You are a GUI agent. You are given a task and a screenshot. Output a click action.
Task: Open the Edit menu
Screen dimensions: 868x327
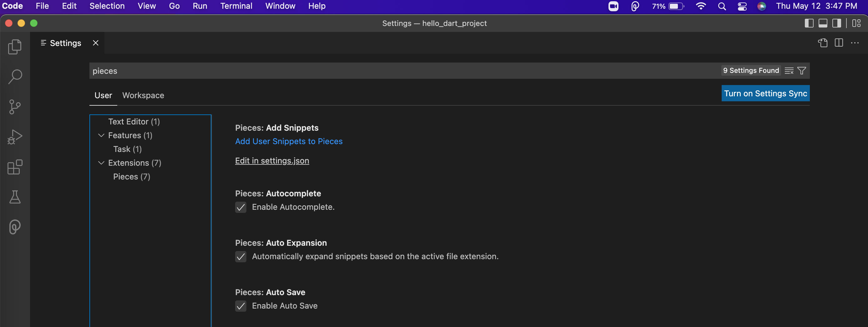click(x=69, y=6)
